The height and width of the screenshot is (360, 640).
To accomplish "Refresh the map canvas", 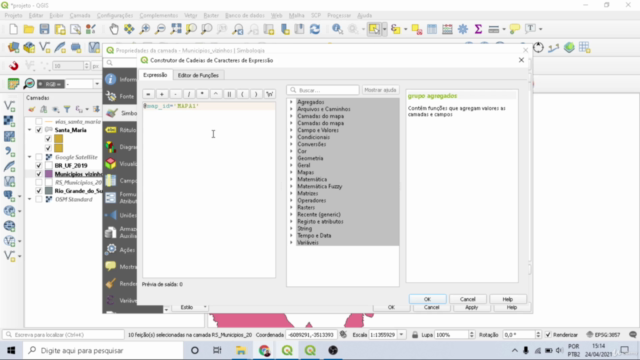I will pos(315,29).
